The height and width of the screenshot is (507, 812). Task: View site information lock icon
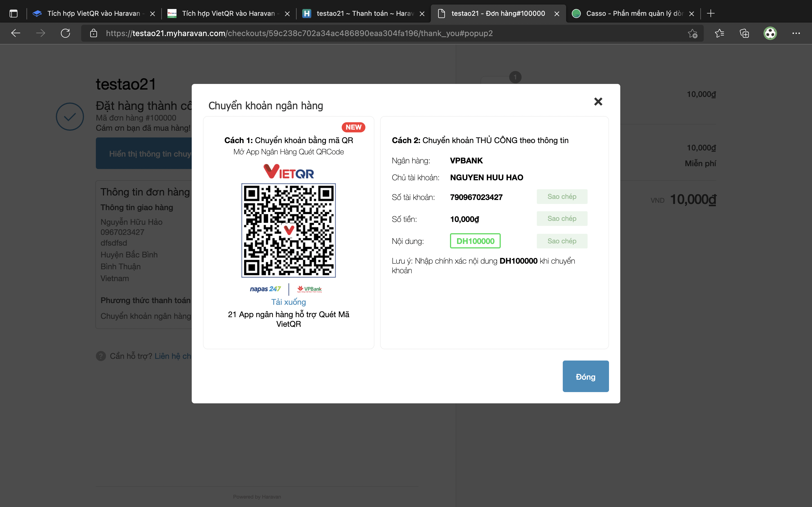[94, 33]
